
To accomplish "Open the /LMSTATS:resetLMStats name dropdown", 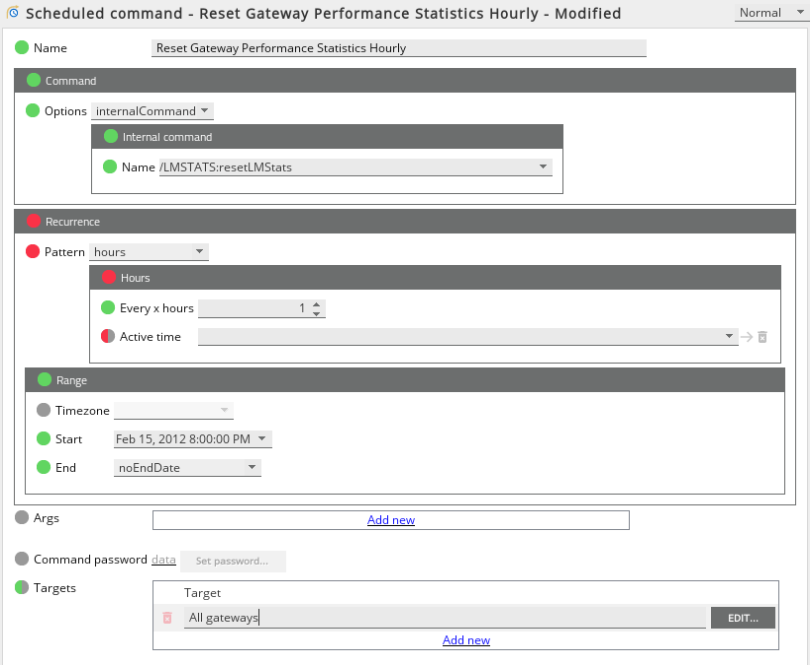I will coord(355,167).
